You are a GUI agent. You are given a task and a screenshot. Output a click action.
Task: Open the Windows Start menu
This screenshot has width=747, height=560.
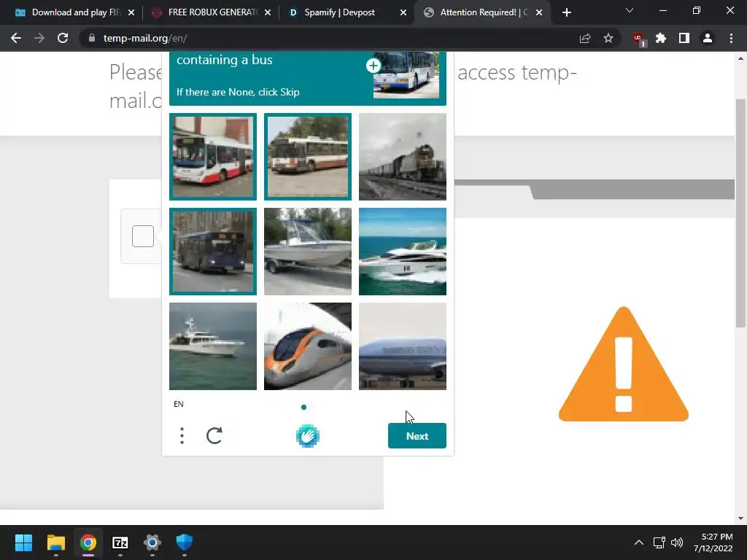tap(23, 542)
